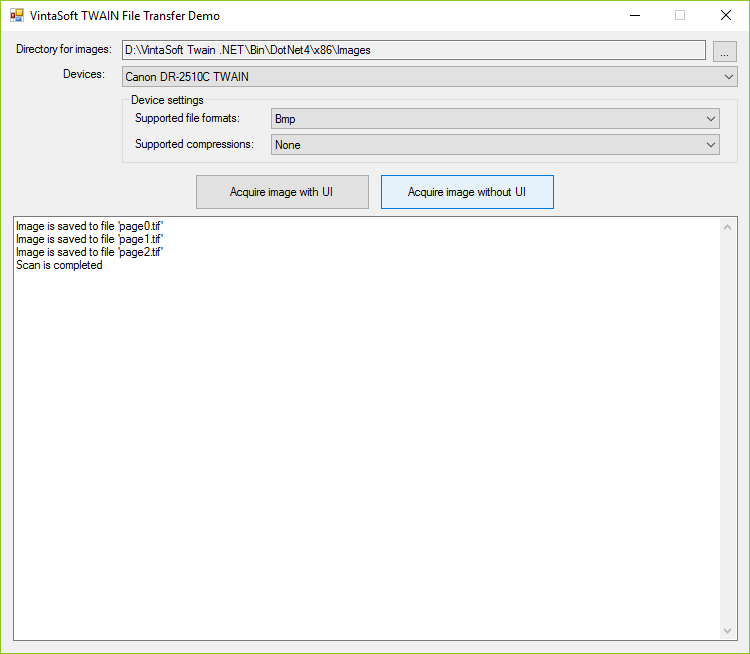Open the directory browse '...' button
750x654 pixels.
coord(725,50)
